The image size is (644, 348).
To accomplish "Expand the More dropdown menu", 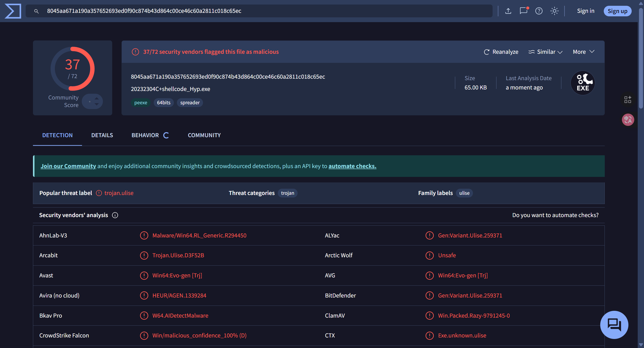I will tap(583, 52).
